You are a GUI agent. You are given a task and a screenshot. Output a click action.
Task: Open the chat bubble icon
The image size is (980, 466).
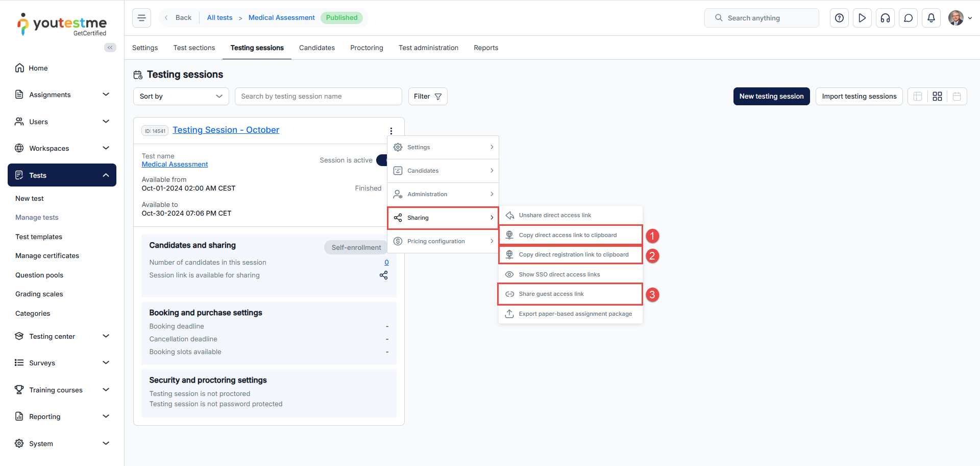[908, 18]
